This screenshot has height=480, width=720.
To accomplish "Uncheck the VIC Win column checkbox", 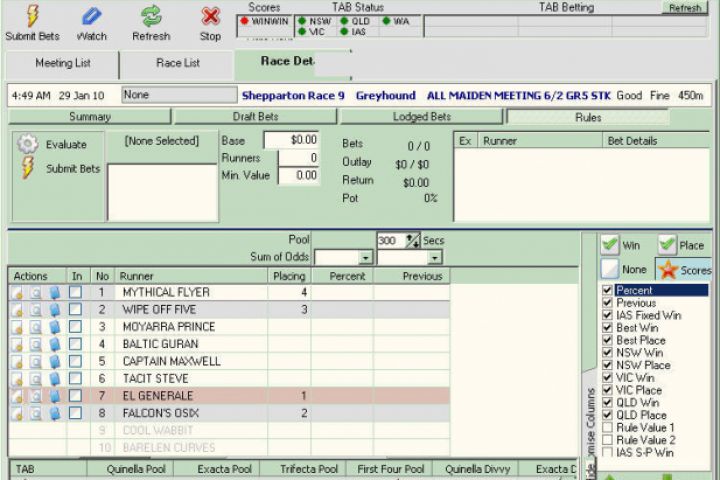I will click(x=607, y=378).
